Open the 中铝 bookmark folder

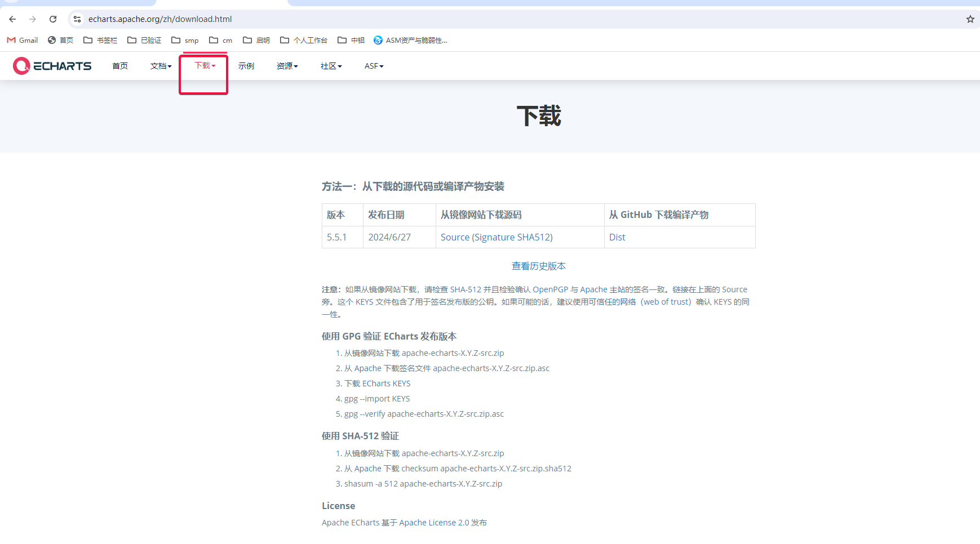pyautogui.click(x=351, y=40)
